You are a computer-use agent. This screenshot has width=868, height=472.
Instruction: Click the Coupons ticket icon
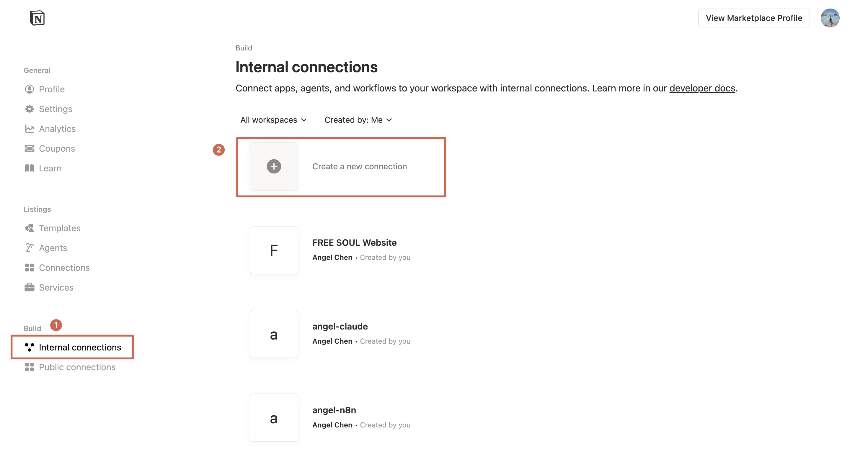pos(29,148)
